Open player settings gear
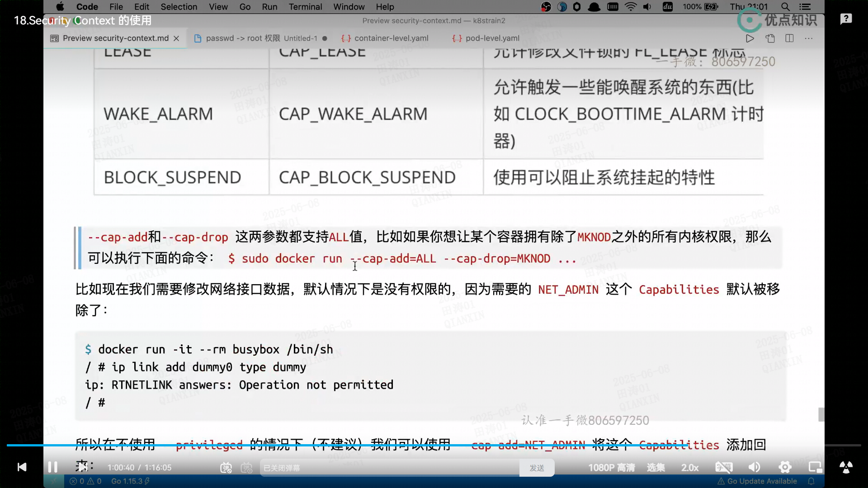 coord(785,468)
